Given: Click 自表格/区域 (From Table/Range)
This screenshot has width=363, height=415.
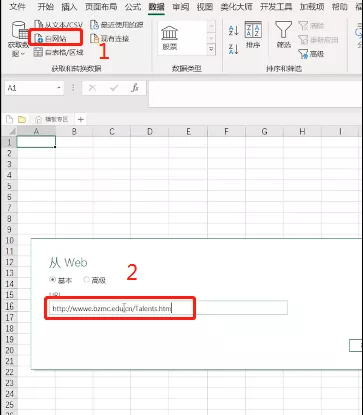Looking at the screenshot, I should 59,52.
